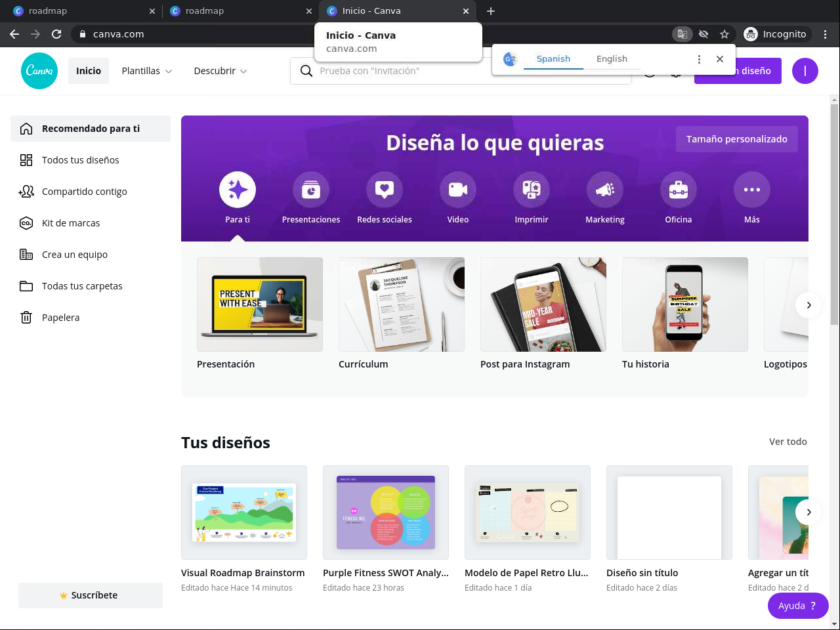Expand the Descubrir dropdown menu

pos(220,71)
